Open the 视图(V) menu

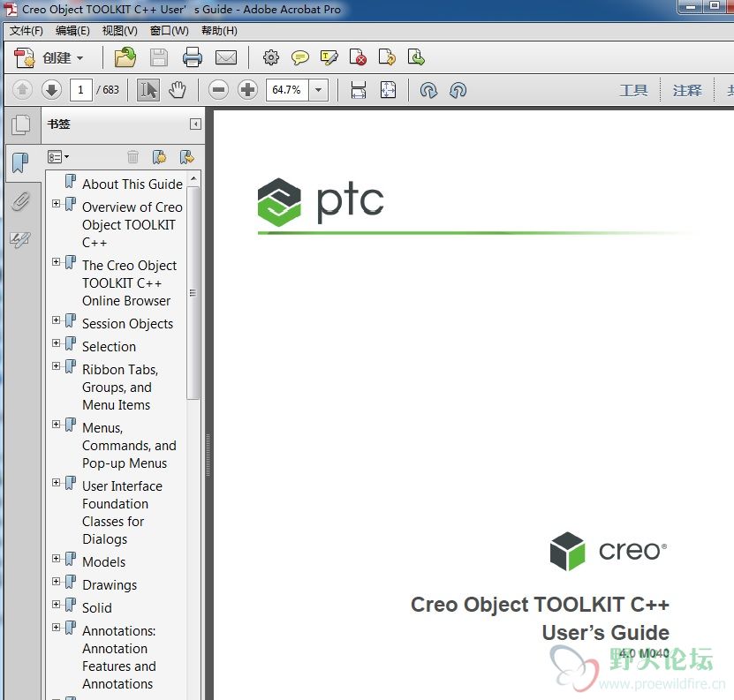120,31
